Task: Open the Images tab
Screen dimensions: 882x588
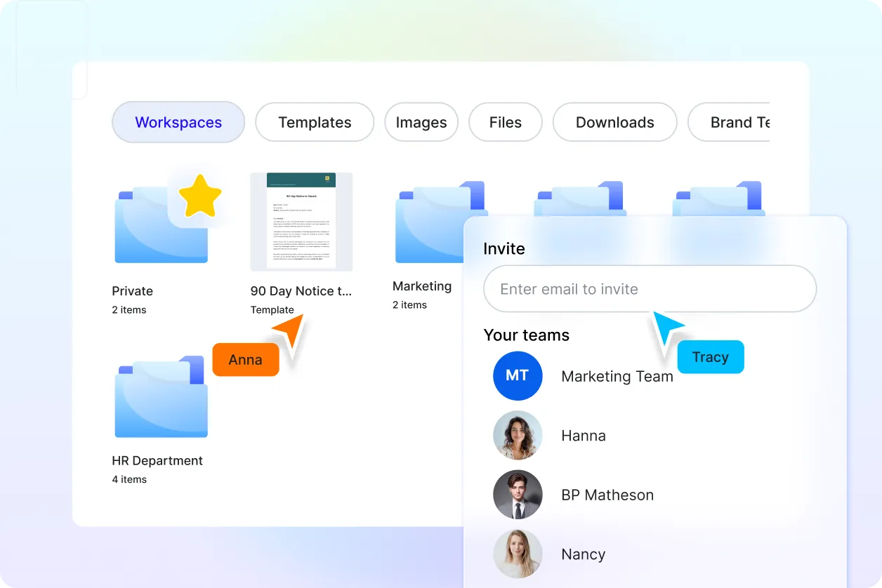Action: point(421,122)
